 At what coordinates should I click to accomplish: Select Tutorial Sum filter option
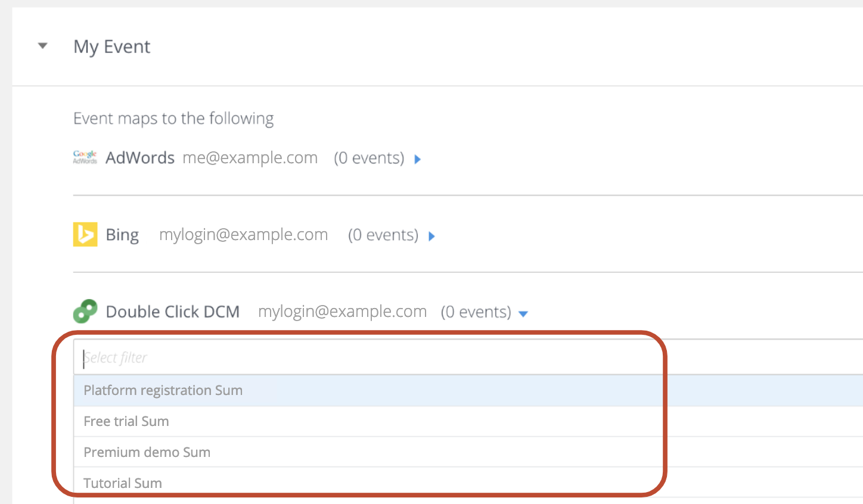[468, 483]
